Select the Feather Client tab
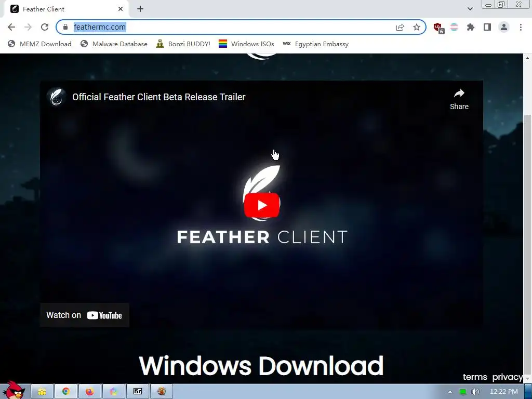Image resolution: width=532 pixels, height=399 pixels. 66,9
